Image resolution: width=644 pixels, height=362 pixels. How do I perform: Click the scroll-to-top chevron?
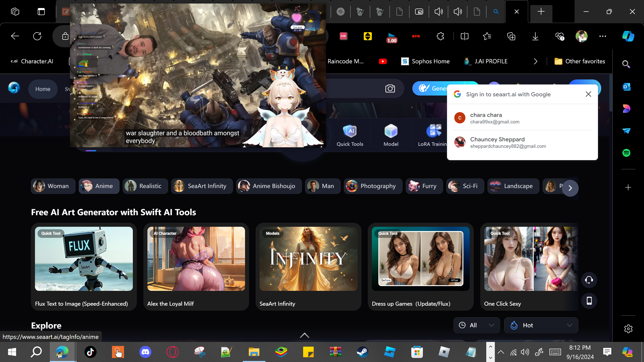[305, 335]
